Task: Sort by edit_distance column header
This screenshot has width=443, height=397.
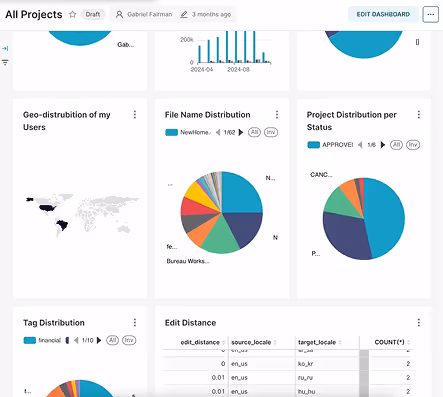Action: pyautogui.click(x=200, y=342)
